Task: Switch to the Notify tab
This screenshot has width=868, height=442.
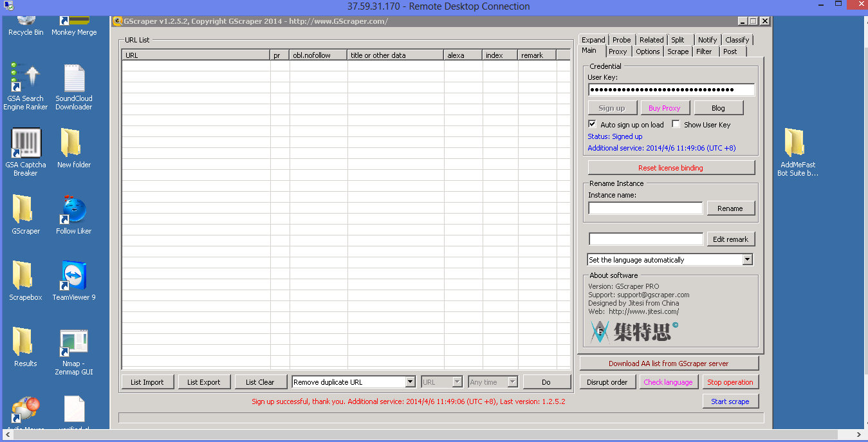Action: pos(707,40)
